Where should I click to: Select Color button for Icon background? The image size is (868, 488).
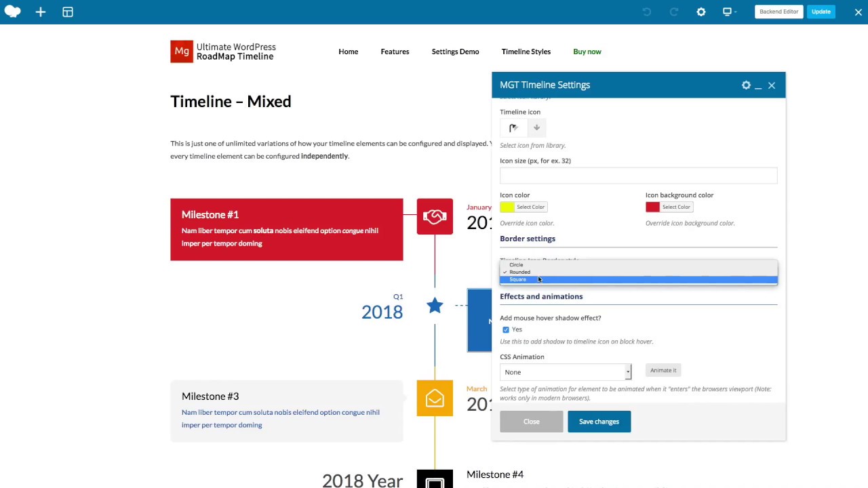[x=676, y=207]
